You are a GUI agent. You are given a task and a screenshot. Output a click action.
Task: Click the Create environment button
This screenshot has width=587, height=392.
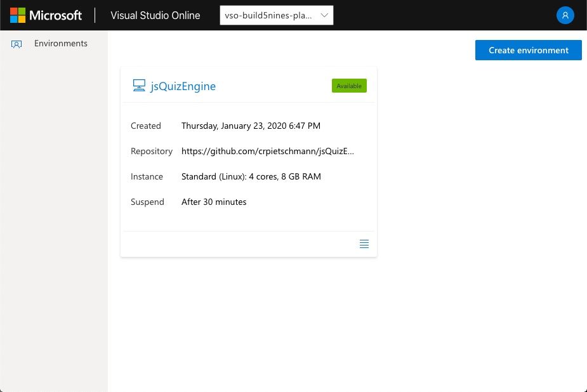coord(528,50)
